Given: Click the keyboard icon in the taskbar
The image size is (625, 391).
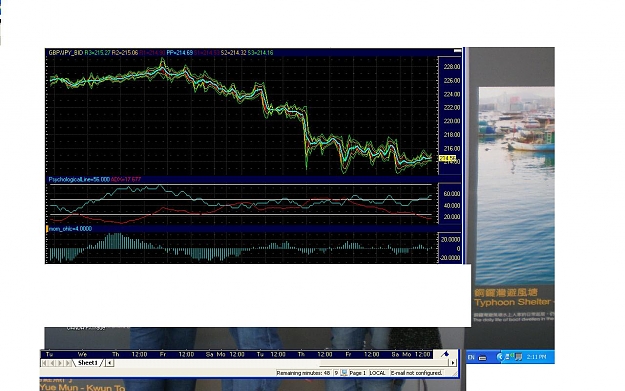Looking at the screenshot, I should [482, 358].
